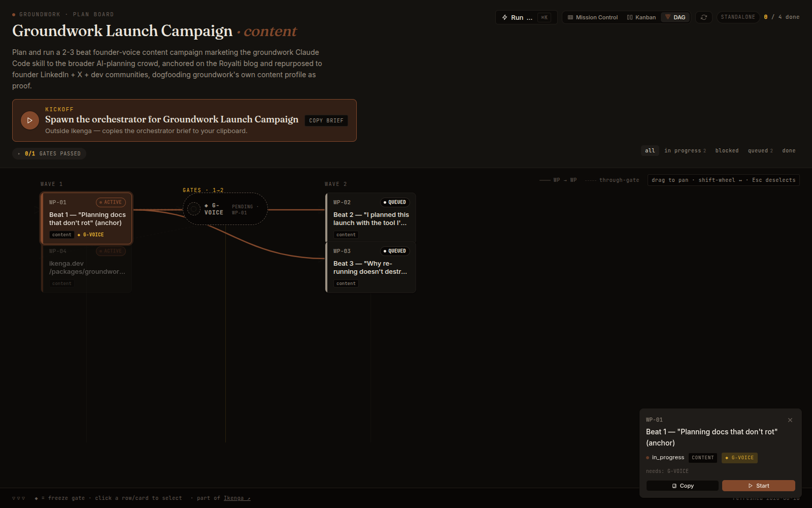Filter by done status
812x508 pixels.
[x=789, y=150]
